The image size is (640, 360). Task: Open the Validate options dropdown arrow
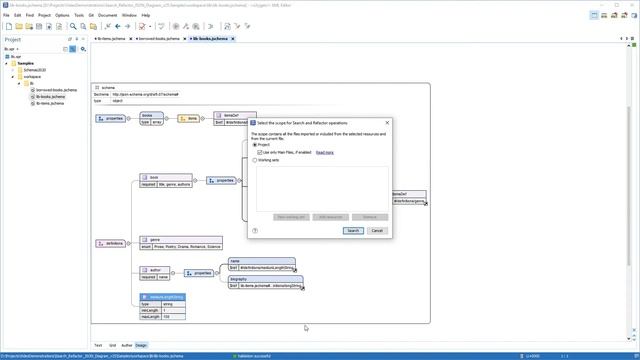pos(150,26)
